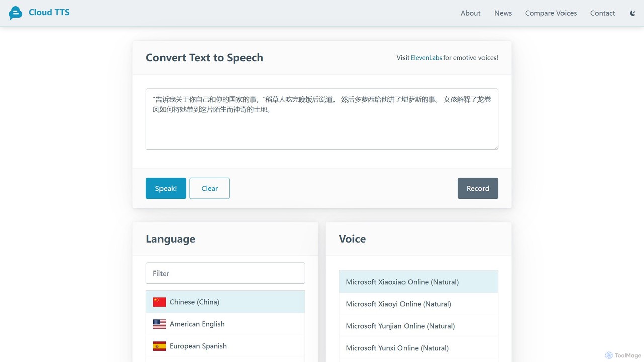Choose Microsoft Yunjian Online (Natural) voice
Image resolution: width=644 pixels, height=362 pixels.
(x=418, y=326)
